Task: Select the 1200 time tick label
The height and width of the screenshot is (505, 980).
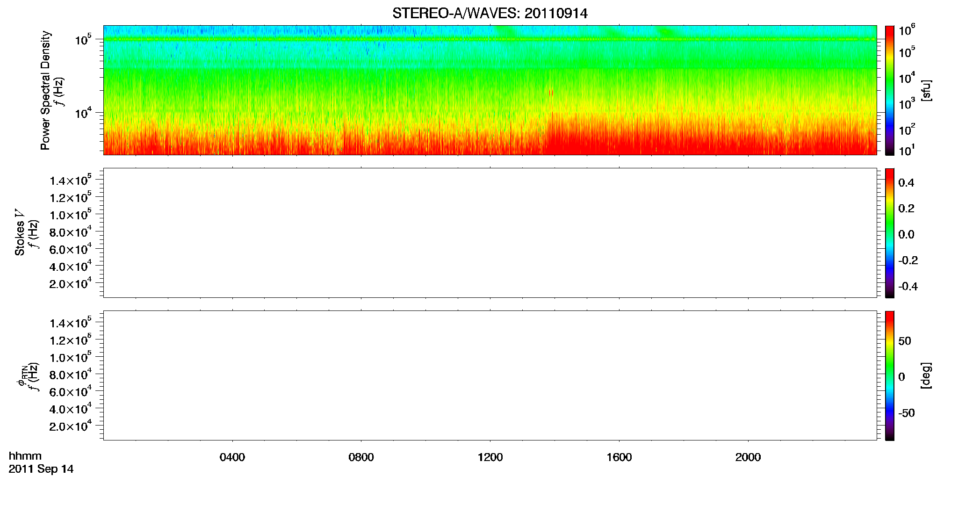Action: coord(490,457)
